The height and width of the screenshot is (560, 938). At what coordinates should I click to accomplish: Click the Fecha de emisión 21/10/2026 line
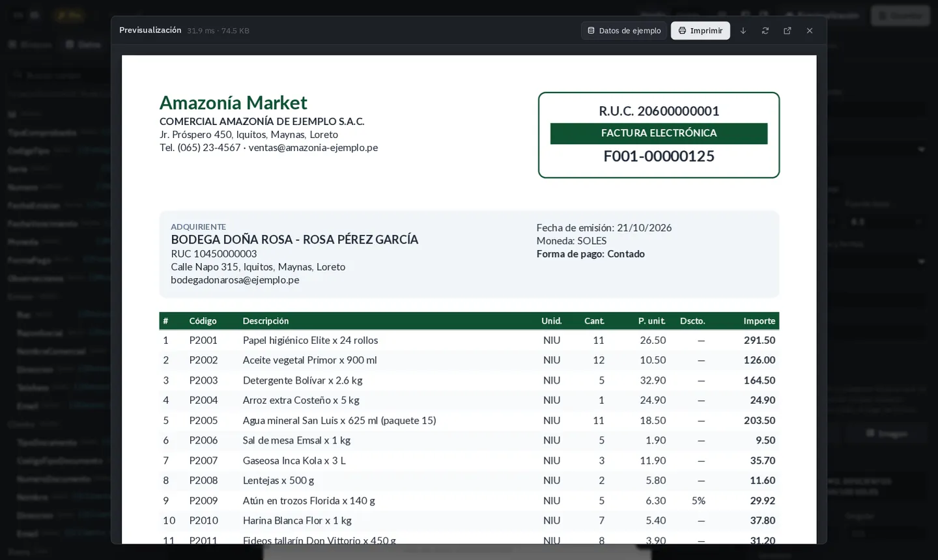(x=604, y=228)
